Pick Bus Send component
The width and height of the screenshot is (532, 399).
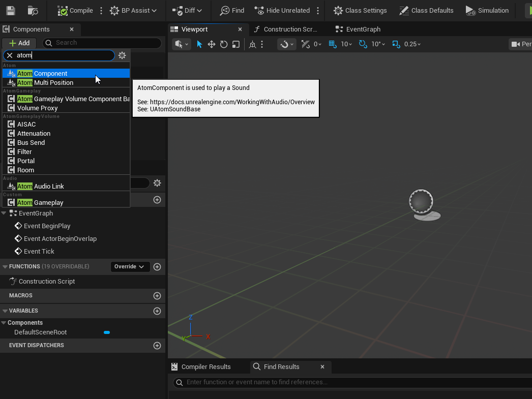[66, 142]
